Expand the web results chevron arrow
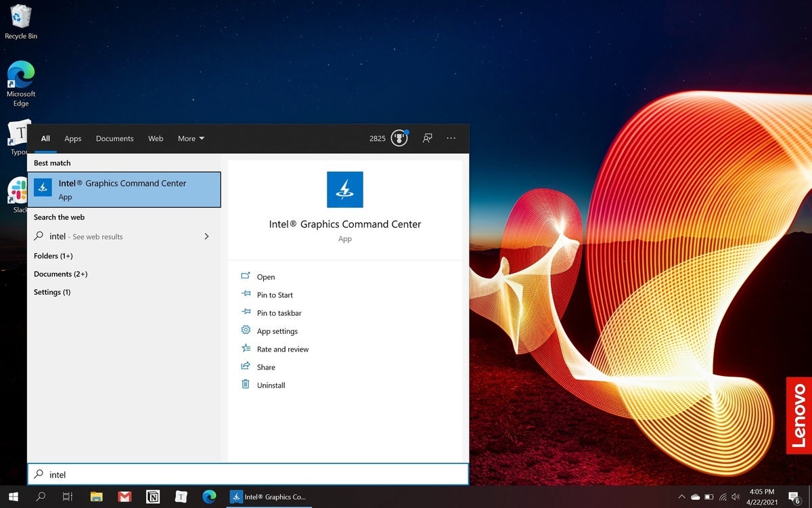 (206, 236)
